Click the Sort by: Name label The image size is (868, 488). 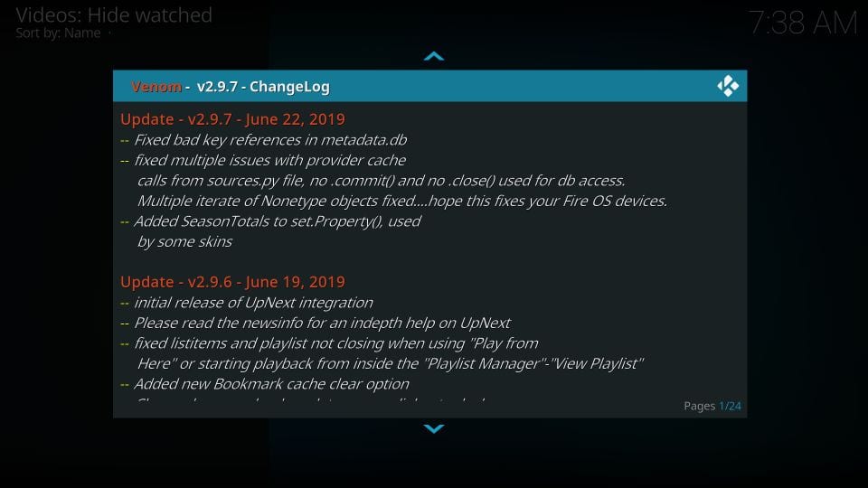pos(58,33)
